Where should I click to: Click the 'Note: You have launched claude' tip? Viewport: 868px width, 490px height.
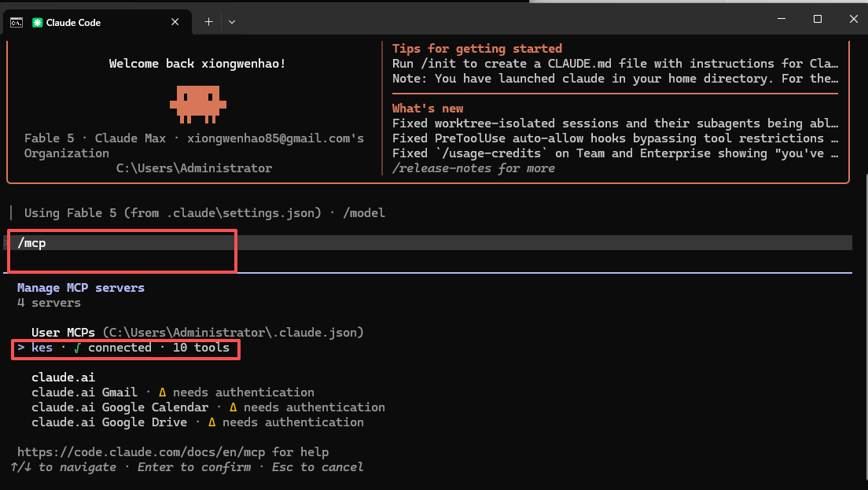point(615,79)
